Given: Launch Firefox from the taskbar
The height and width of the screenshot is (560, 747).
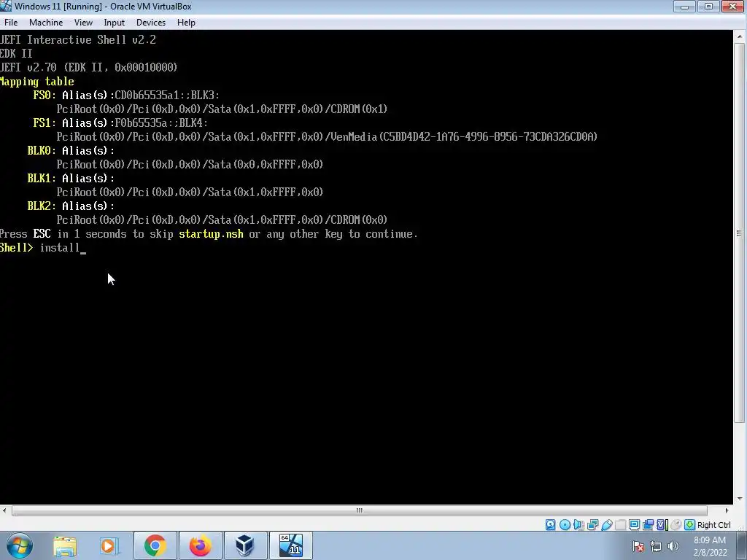Looking at the screenshot, I should click(x=200, y=545).
